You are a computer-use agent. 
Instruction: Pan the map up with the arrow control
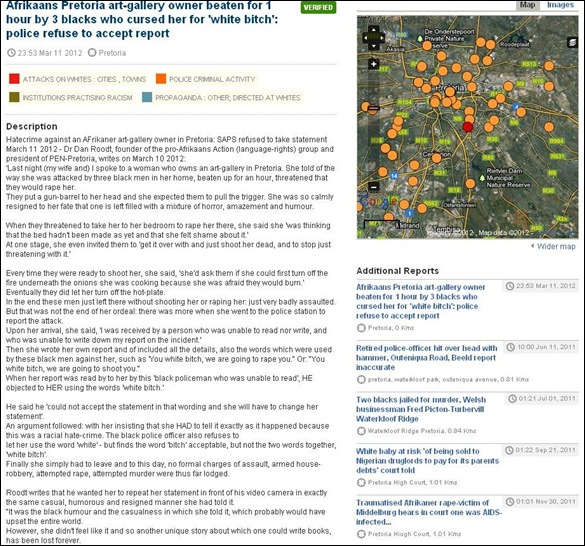pyautogui.click(x=373, y=29)
